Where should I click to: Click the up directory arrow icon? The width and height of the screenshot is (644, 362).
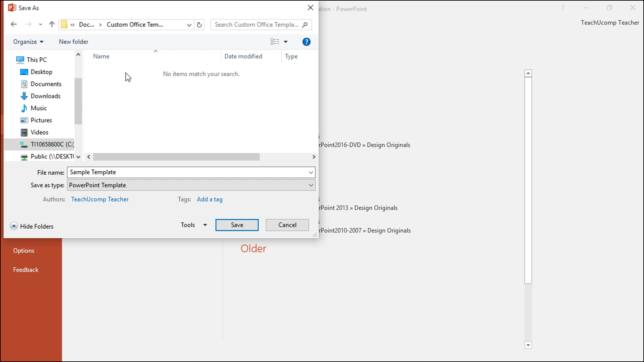click(51, 24)
